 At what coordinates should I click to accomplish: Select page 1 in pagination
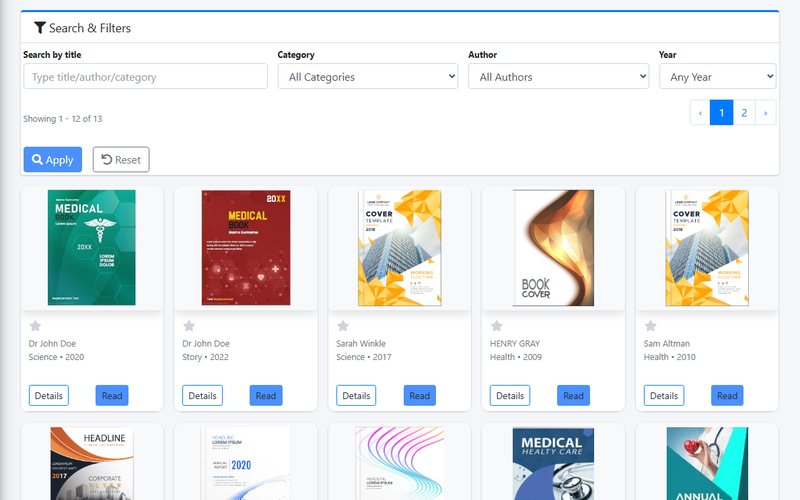pos(721,113)
